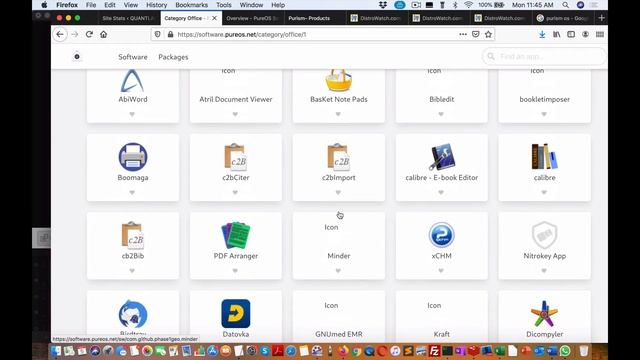Focus the Find an app search field

click(544, 56)
